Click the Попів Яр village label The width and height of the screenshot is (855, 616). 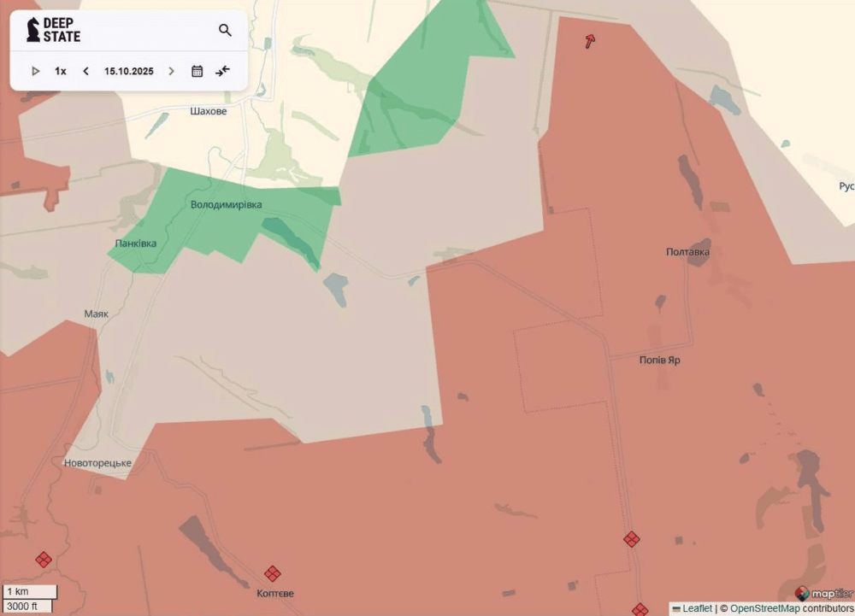tap(660, 361)
